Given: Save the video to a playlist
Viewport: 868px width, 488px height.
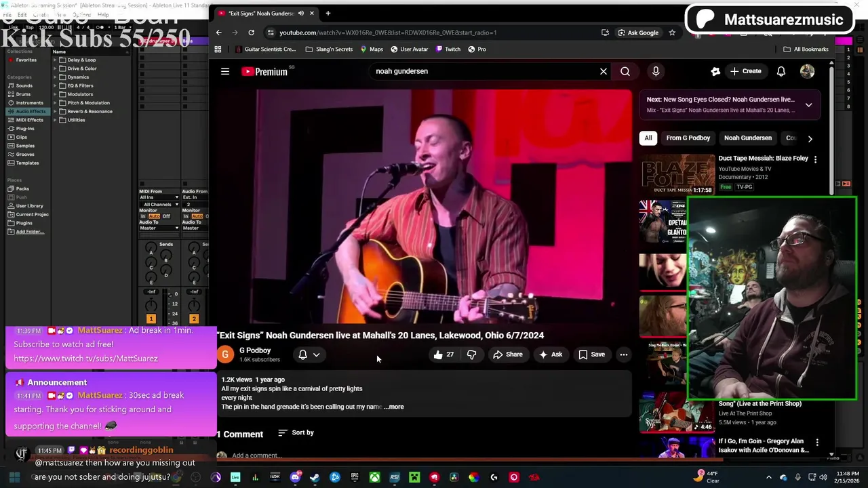Looking at the screenshot, I should tap(591, 354).
